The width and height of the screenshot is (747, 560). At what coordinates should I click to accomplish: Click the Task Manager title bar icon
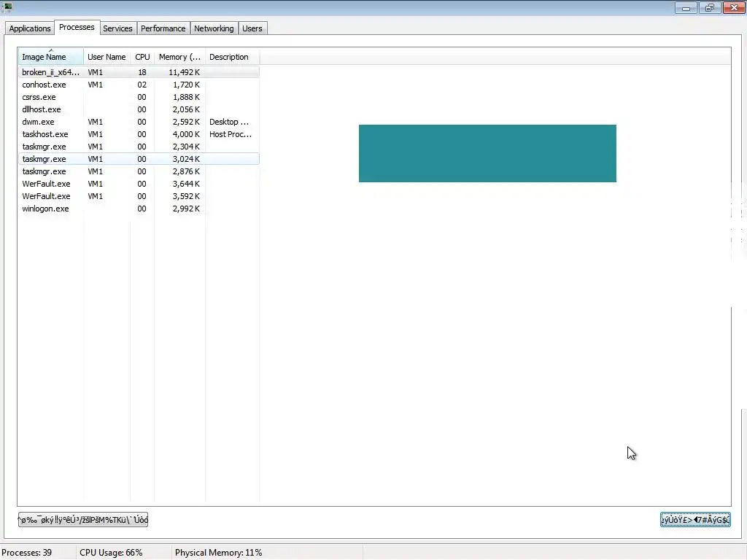click(7, 7)
